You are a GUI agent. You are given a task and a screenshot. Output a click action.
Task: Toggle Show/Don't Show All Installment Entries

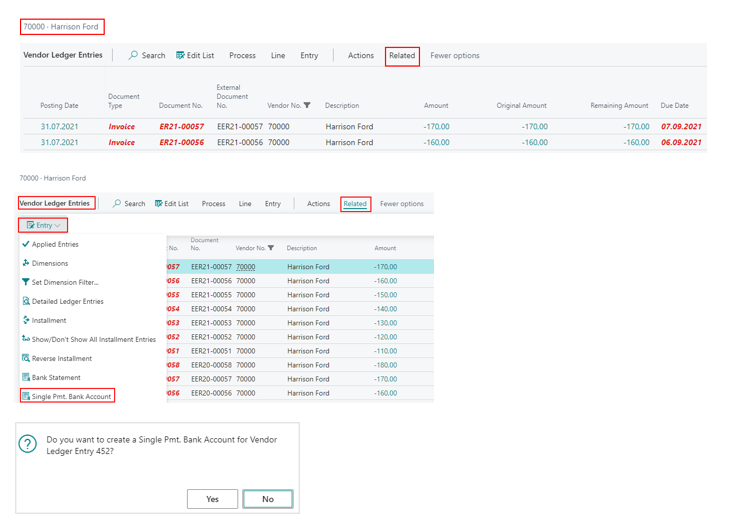click(93, 339)
